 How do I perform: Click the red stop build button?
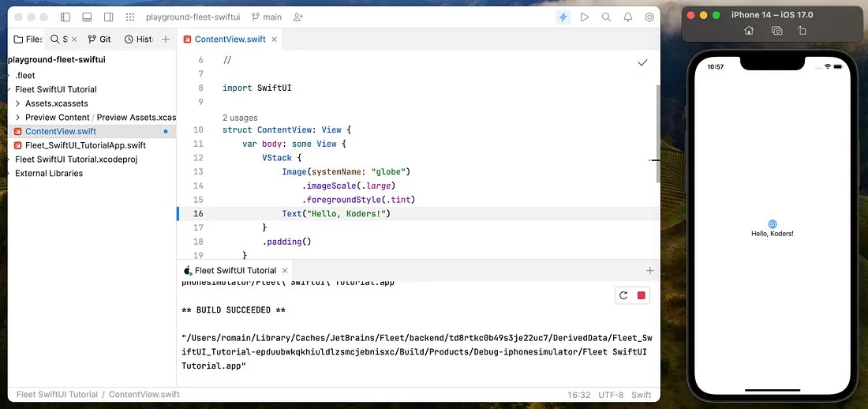tap(641, 295)
